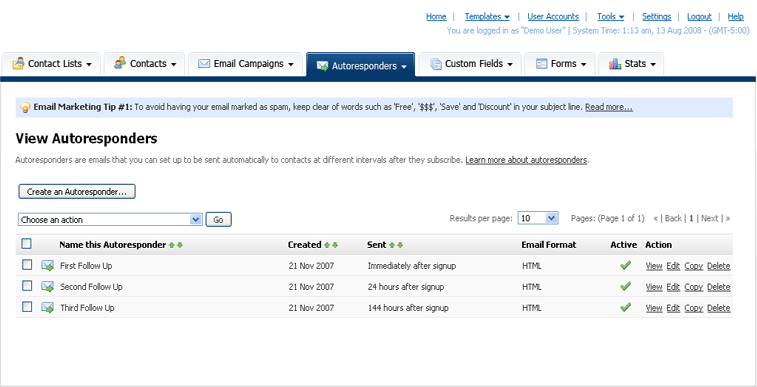Click the First Follow Up active checkmark
This screenshot has height=387, width=757.
pos(626,265)
